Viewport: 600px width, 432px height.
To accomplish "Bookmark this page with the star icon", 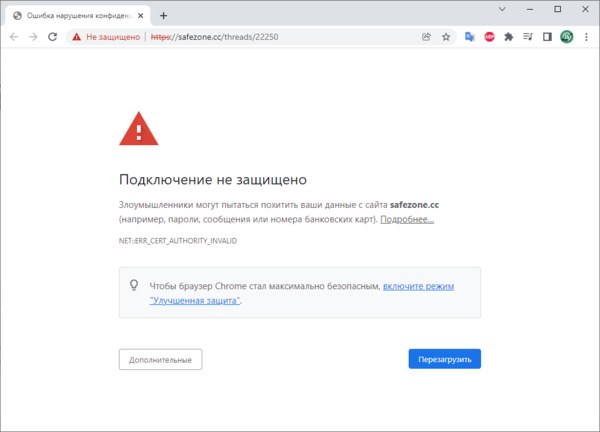I will point(446,37).
